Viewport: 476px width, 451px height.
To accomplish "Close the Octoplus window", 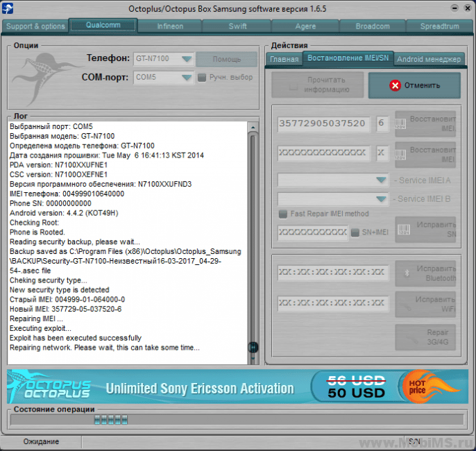I will pos(468,8).
